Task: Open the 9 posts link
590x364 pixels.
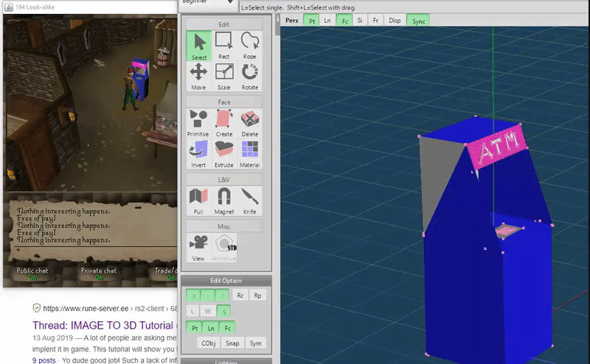Action: [x=44, y=360]
